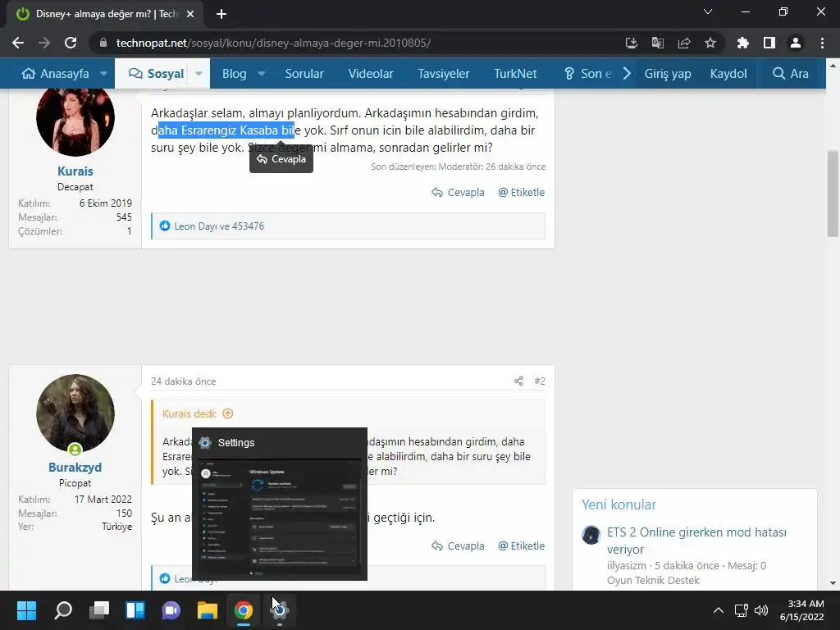Open the Videolar menu item

[371, 73]
